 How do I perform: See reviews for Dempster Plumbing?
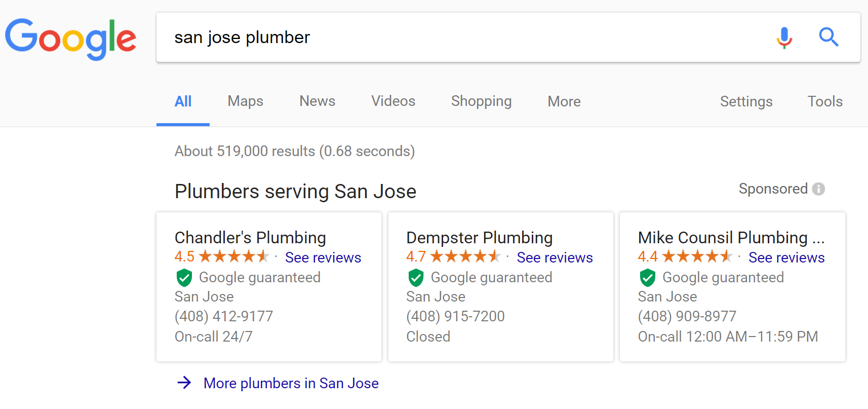click(555, 257)
